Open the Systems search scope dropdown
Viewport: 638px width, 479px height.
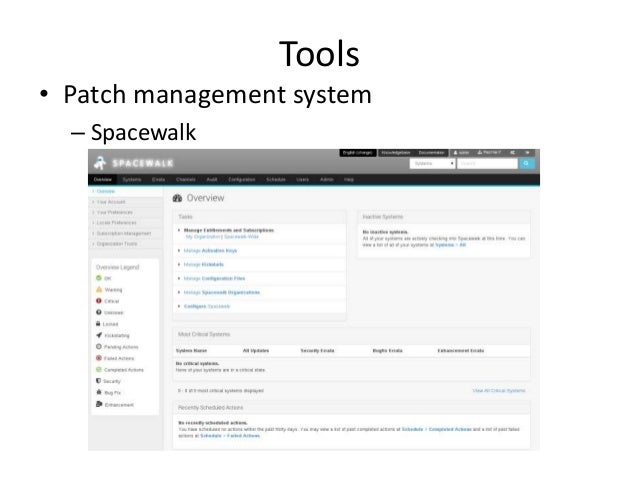(432, 164)
